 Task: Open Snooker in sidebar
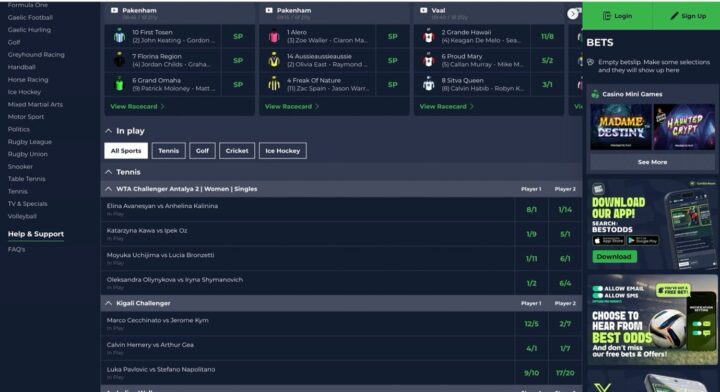pyautogui.click(x=20, y=167)
